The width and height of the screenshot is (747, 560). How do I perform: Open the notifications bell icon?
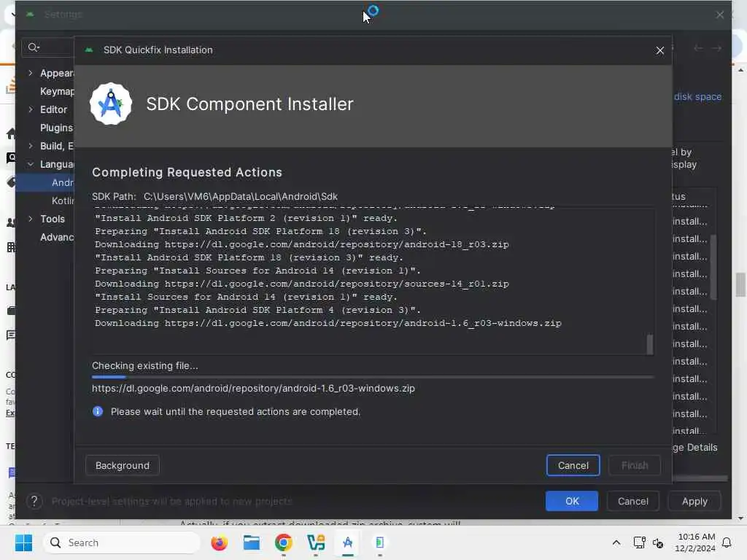point(727,542)
